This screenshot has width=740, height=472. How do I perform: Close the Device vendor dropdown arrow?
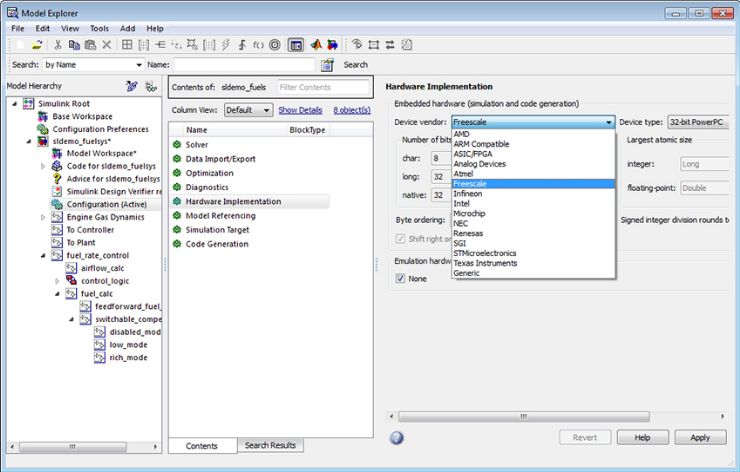coord(609,122)
